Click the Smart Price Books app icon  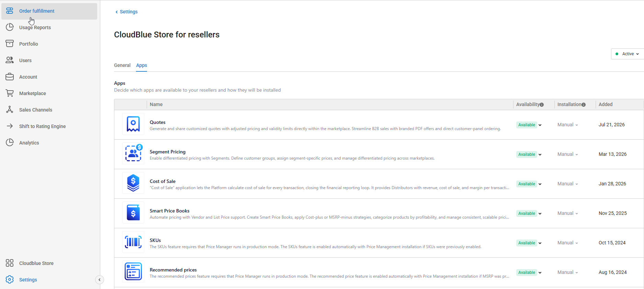click(133, 213)
